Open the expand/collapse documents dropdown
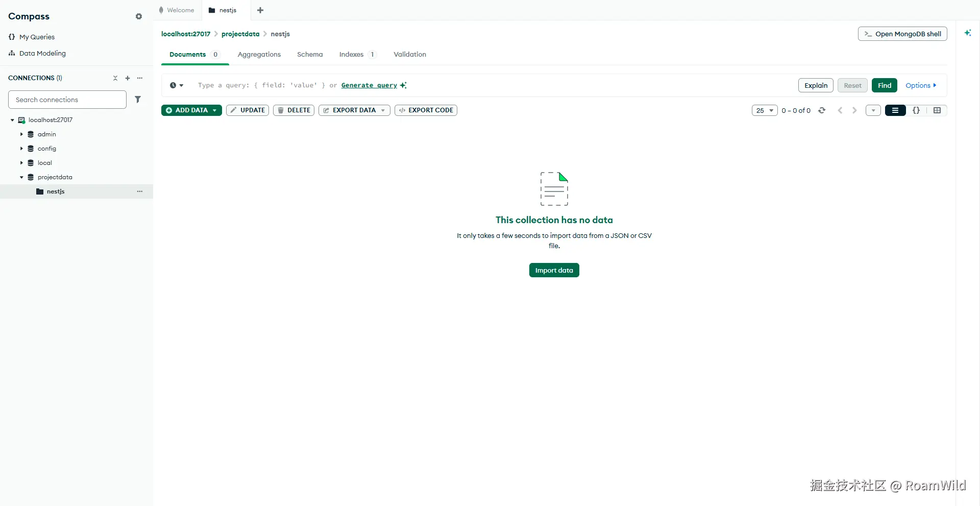980x506 pixels. pyautogui.click(x=873, y=110)
